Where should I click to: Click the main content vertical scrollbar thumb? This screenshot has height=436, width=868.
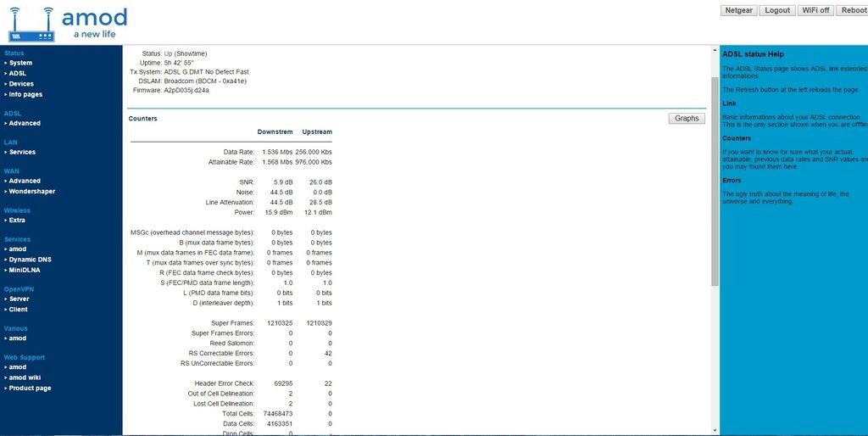pos(714,178)
